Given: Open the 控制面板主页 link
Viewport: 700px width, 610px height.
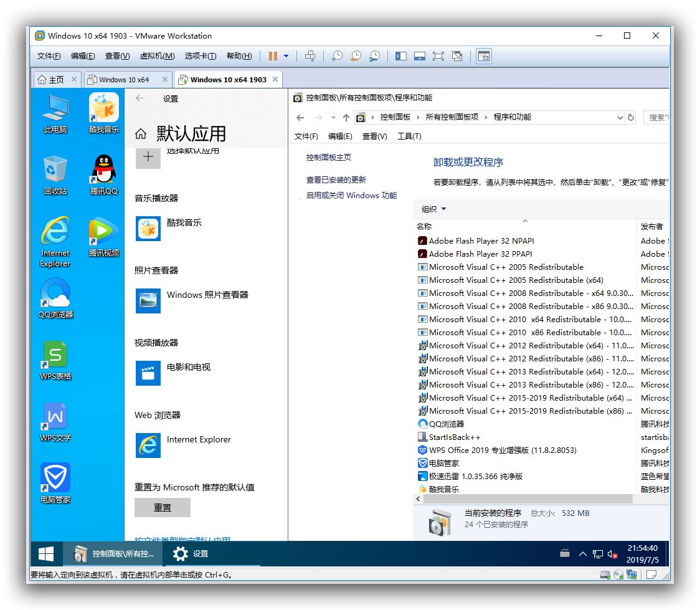Looking at the screenshot, I should point(329,157).
